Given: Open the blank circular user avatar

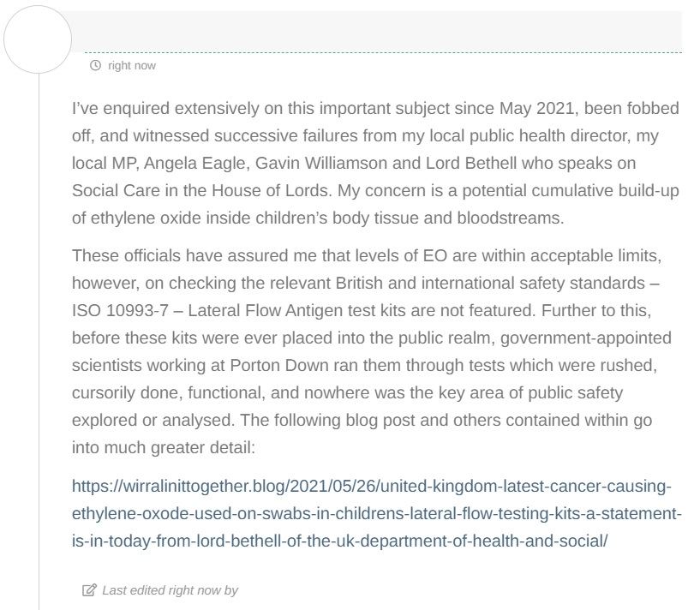Looking at the screenshot, I should (39, 39).
